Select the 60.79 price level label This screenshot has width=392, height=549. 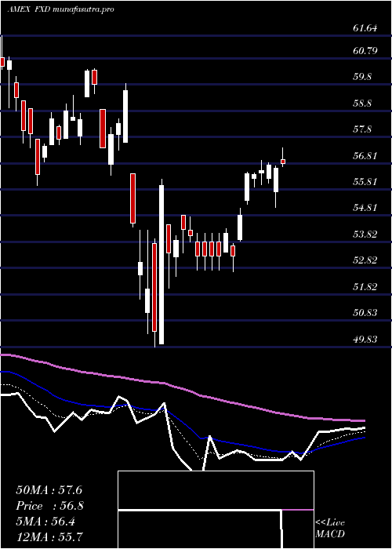tap(365, 51)
